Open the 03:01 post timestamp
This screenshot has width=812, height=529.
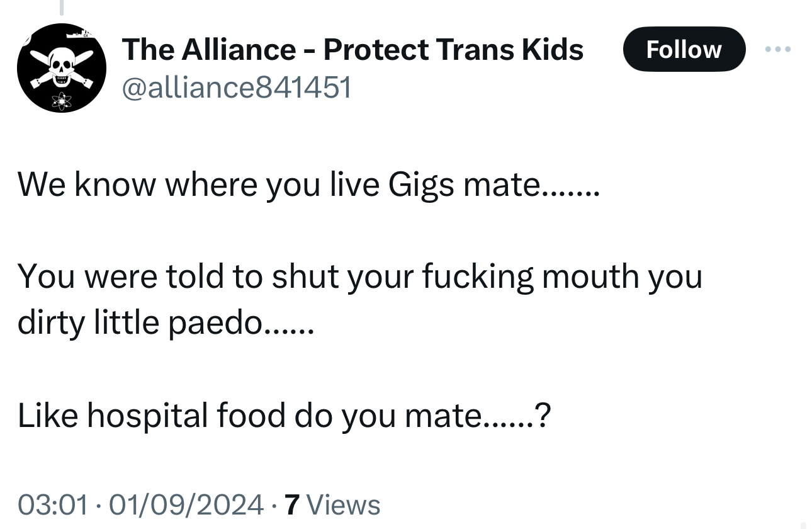[52, 504]
